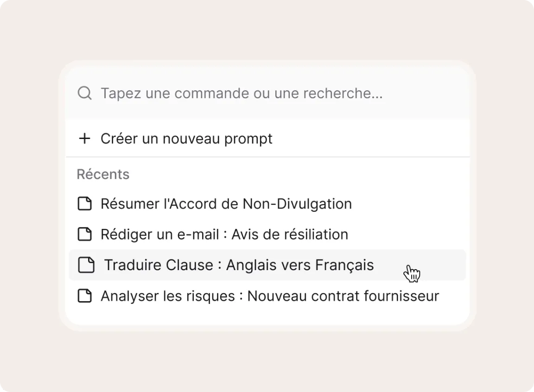Open "Rédiger un e-mail : Avis de résiliation"
Image resolution: width=534 pixels, height=392 pixels.
click(x=224, y=234)
